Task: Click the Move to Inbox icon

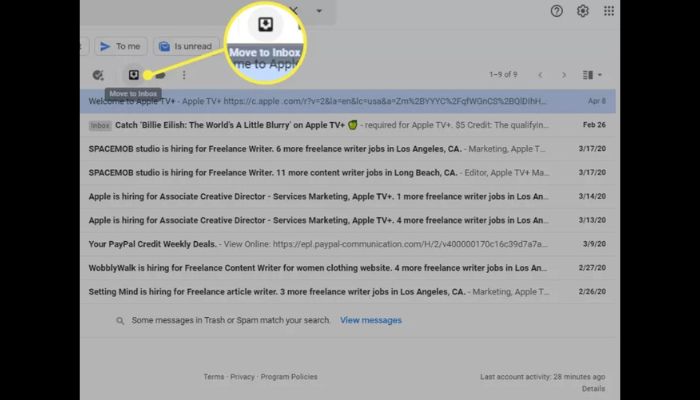Action: [x=133, y=75]
